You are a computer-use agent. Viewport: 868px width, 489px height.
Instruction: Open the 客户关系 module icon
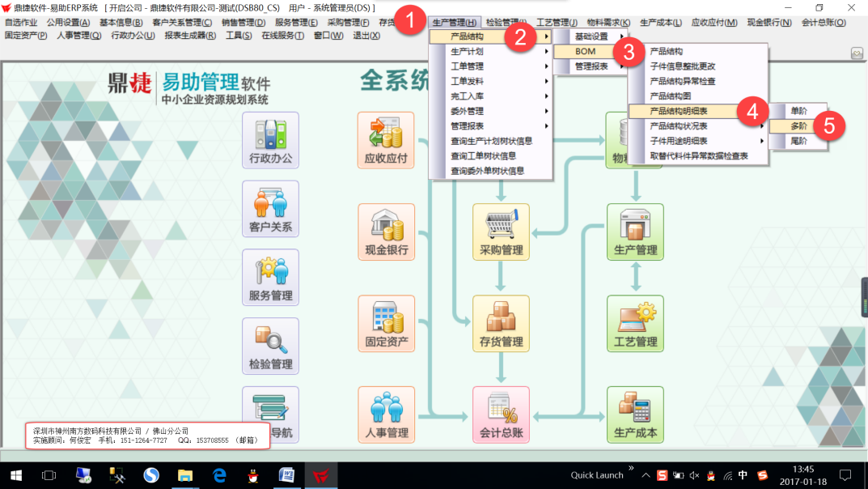[x=270, y=209]
